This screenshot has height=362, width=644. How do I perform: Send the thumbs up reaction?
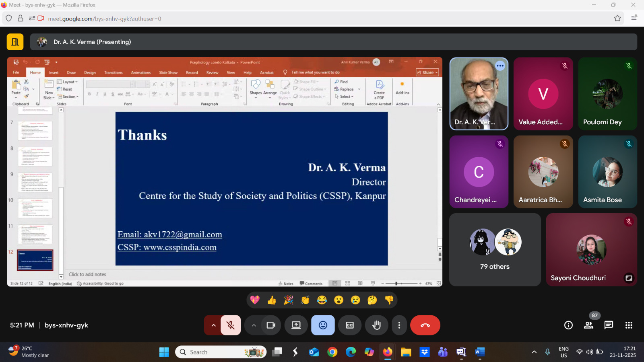(x=272, y=300)
